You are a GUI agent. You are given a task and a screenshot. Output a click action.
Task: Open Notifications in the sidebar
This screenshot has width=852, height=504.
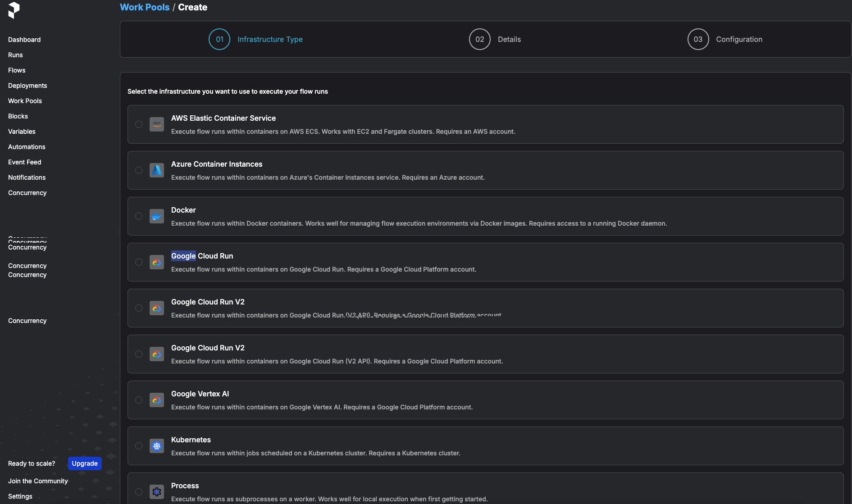coord(27,177)
